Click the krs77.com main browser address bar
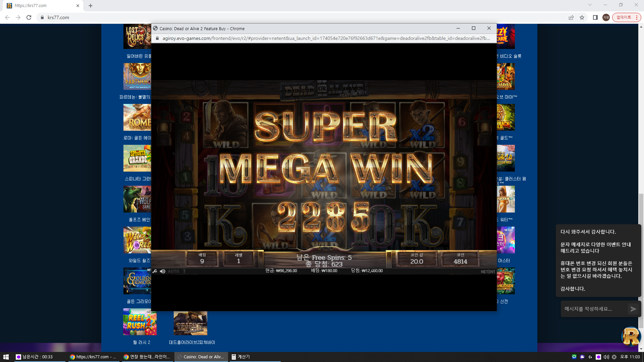644x362 pixels. pos(302,17)
